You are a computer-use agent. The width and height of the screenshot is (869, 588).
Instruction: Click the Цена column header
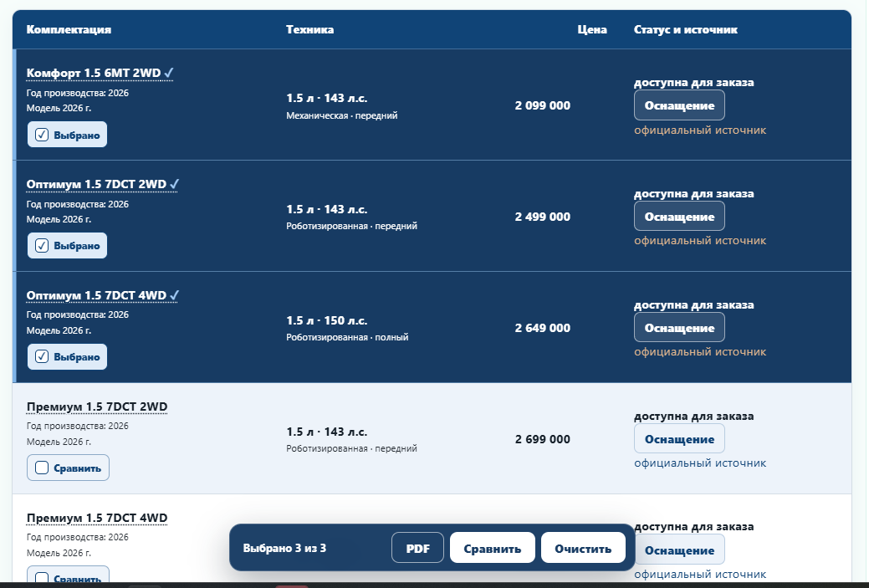click(592, 29)
